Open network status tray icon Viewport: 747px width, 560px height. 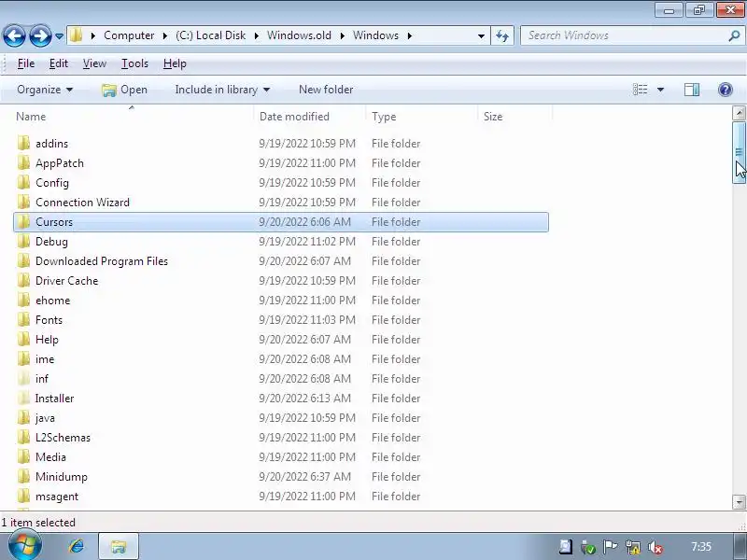pyautogui.click(x=633, y=547)
